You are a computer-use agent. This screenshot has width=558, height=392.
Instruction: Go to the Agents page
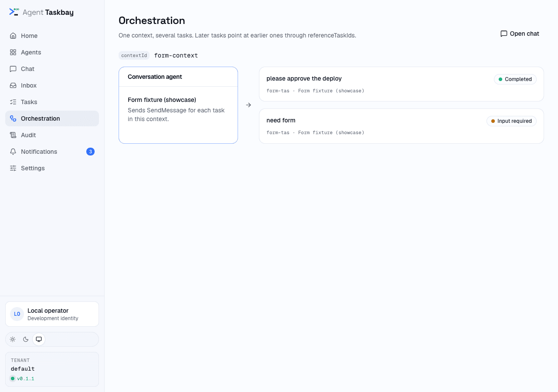tap(52, 52)
